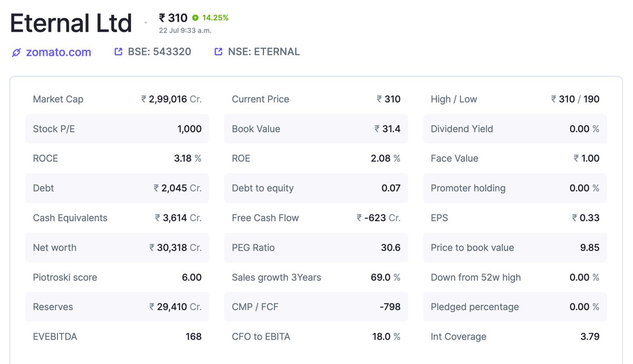Click the Debt to equity label
Viewport: 633px width, 364px height.
click(263, 188)
